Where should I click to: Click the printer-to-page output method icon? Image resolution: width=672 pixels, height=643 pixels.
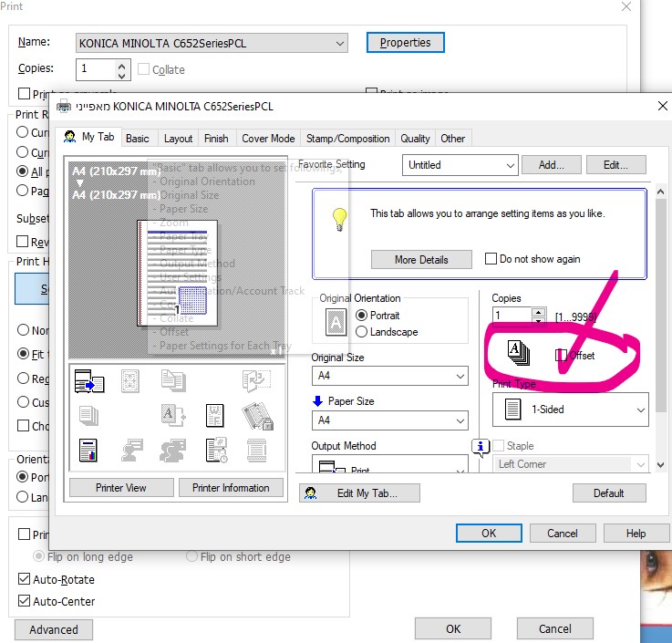(89, 380)
